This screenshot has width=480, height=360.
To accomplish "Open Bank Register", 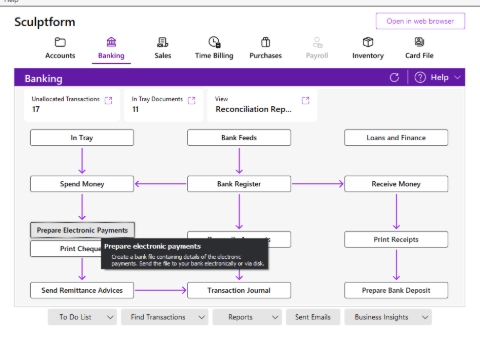I will (239, 184).
